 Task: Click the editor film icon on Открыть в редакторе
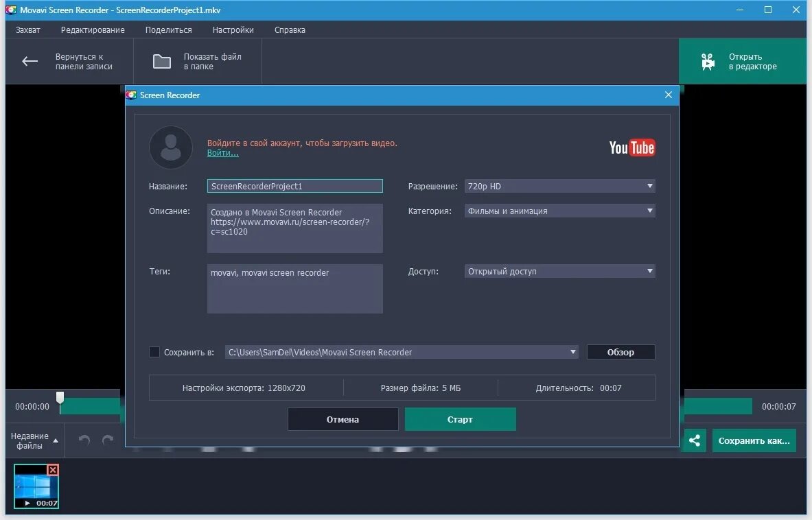(708, 62)
